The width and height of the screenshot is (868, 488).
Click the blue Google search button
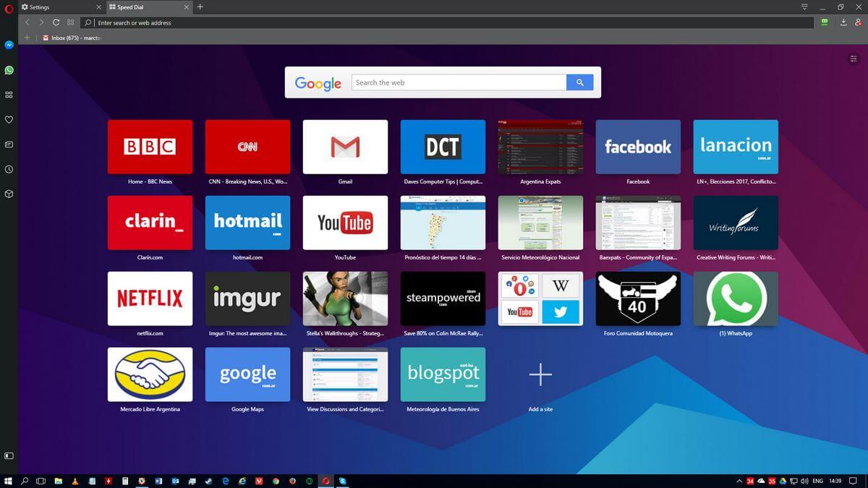point(579,82)
